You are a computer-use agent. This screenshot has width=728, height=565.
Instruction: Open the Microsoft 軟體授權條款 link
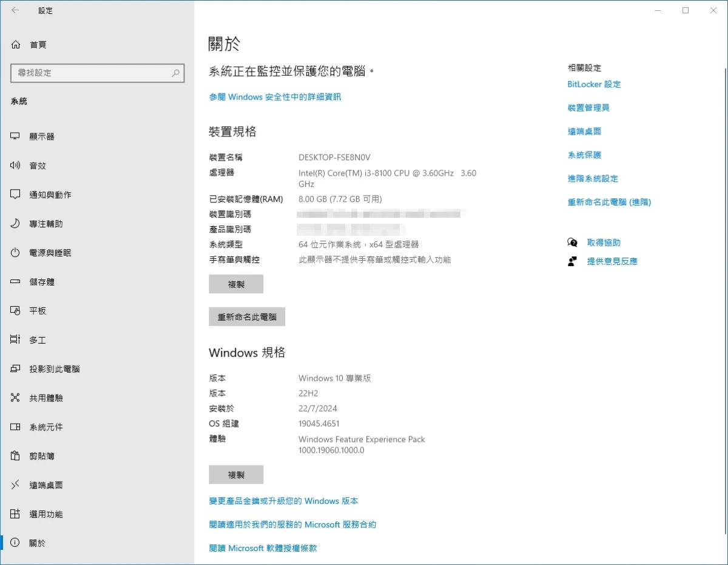(x=263, y=548)
